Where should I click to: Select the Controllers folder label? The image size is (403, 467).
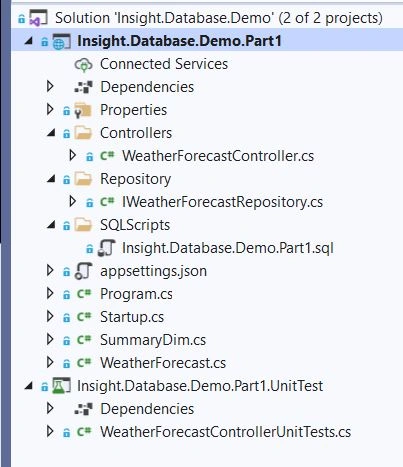136,133
